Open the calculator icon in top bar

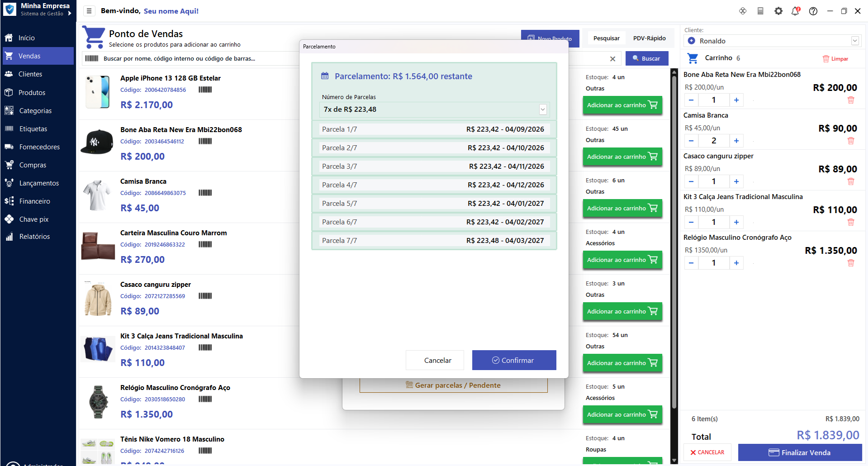pos(760,11)
